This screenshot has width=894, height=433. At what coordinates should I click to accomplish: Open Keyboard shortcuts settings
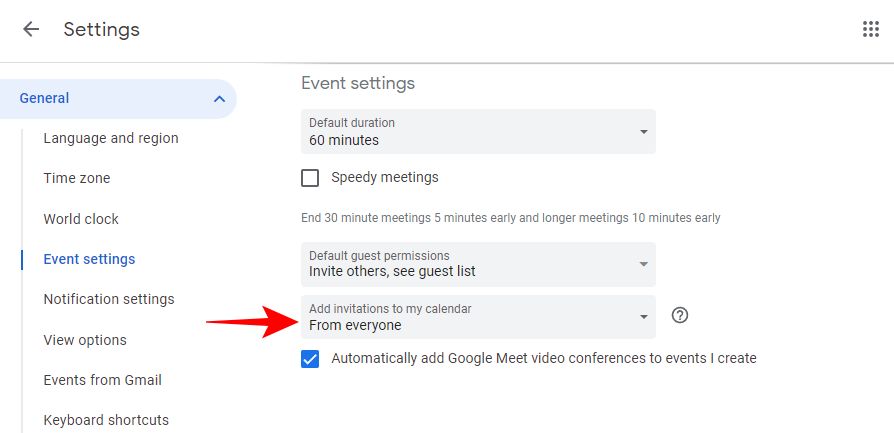[106, 420]
